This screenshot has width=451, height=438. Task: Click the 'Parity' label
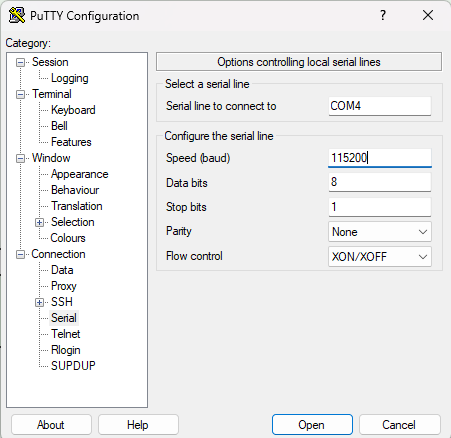pyautogui.click(x=179, y=231)
